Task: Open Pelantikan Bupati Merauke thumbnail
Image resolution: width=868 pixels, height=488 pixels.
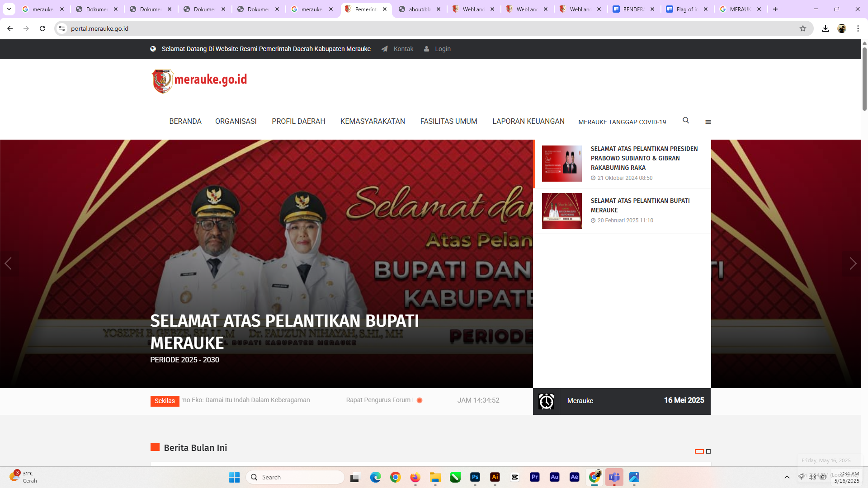Action: (561, 211)
